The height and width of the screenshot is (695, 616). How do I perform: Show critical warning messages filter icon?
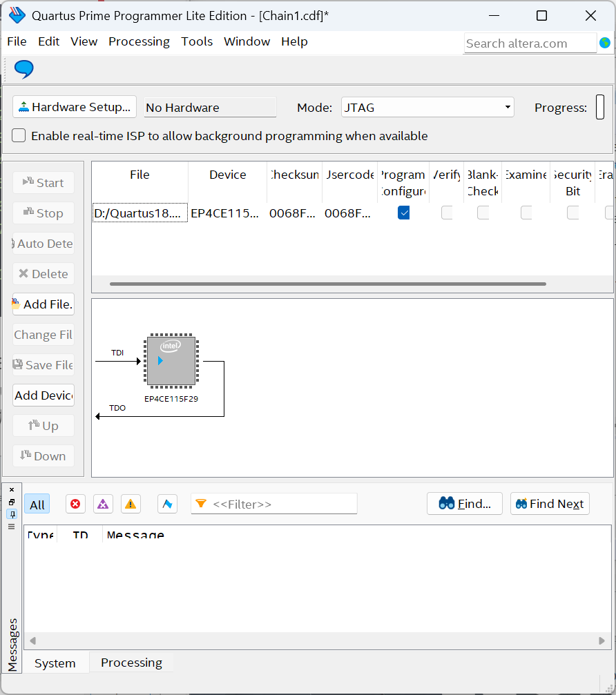103,504
